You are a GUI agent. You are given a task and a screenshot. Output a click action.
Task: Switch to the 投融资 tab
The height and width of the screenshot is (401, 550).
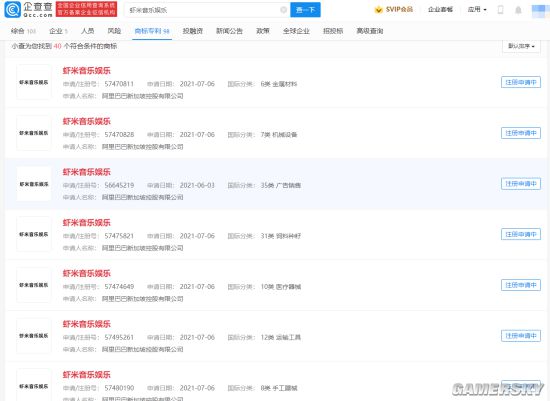193,31
